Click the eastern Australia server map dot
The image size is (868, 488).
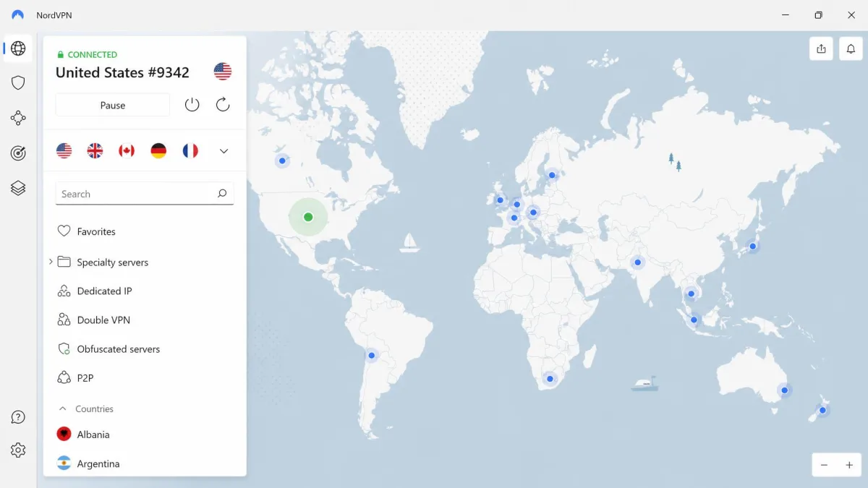tap(784, 390)
